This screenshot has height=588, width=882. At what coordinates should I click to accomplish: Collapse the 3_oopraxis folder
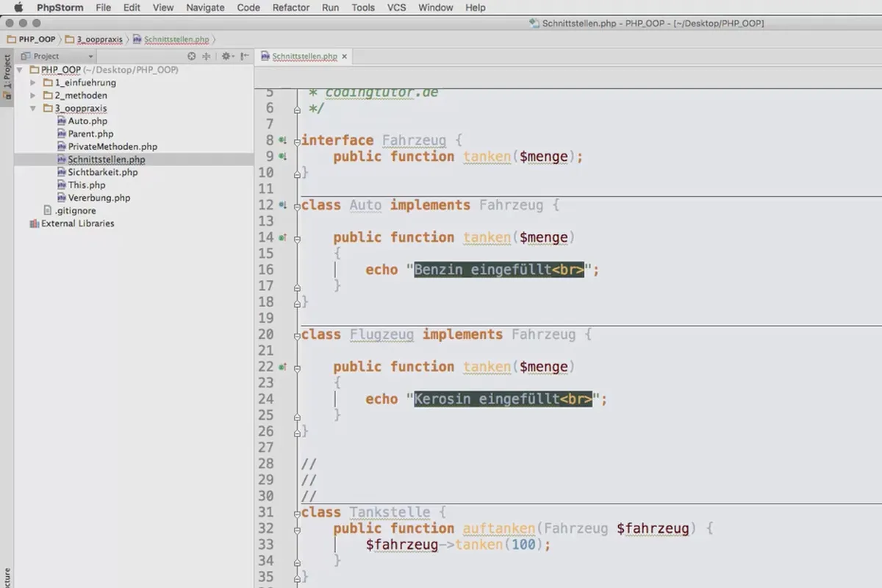pos(33,108)
